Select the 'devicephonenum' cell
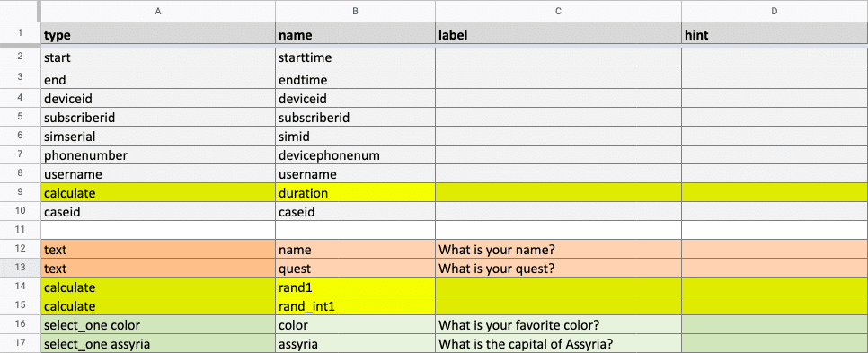The height and width of the screenshot is (353, 868). tap(356, 154)
